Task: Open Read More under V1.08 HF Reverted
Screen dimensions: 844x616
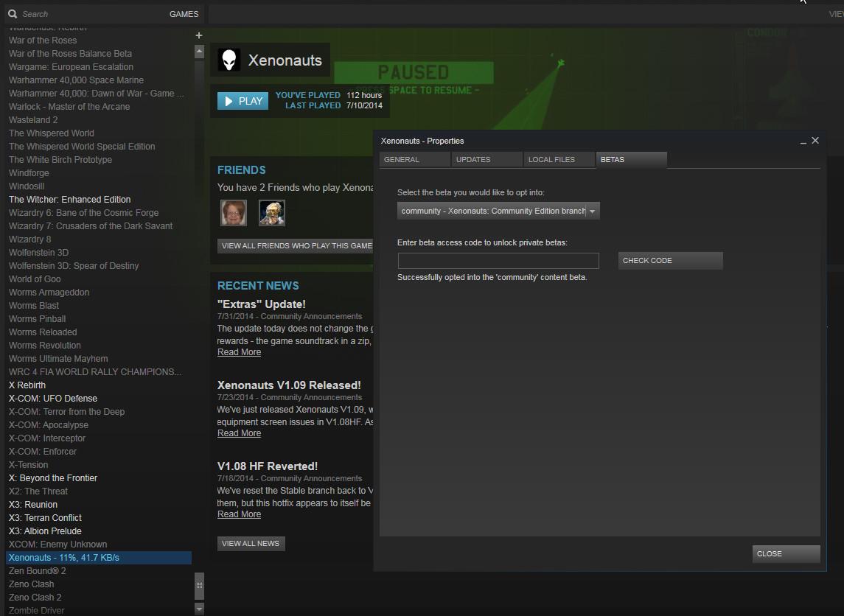Action: click(x=239, y=514)
